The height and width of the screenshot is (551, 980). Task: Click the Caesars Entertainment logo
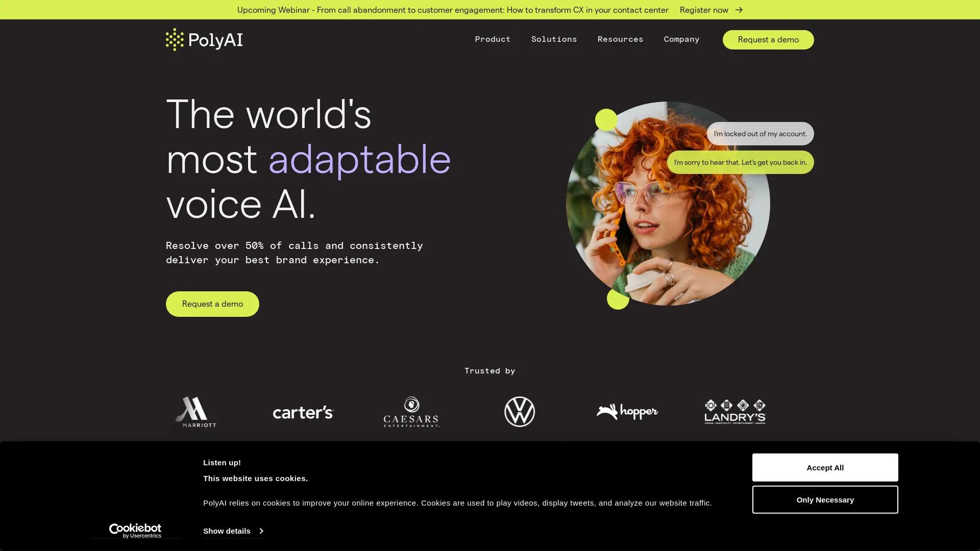click(x=411, y=412)
